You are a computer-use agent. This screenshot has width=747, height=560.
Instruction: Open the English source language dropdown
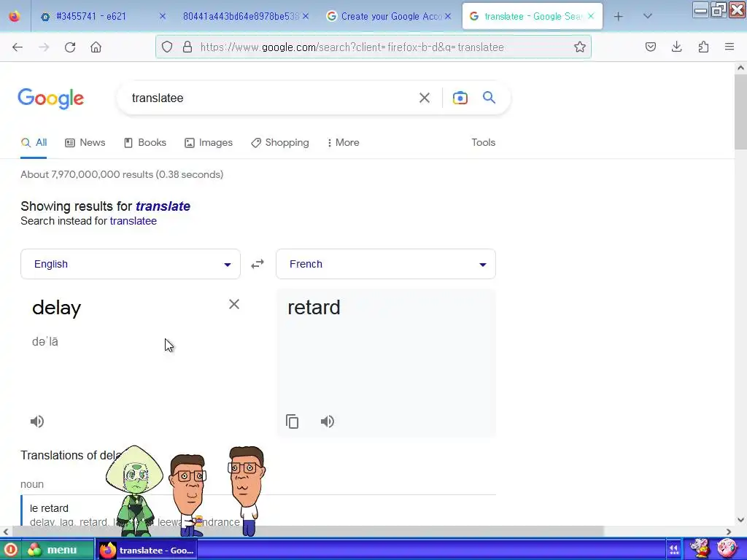pos(131,264)
